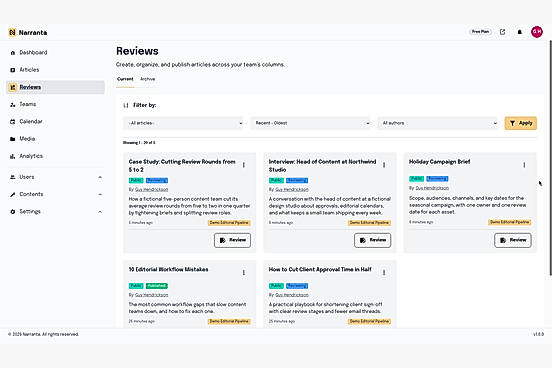Viewport: 552px width, 368px height.
Task: Click the page vertical scrollbar
Action: [550, 157]
